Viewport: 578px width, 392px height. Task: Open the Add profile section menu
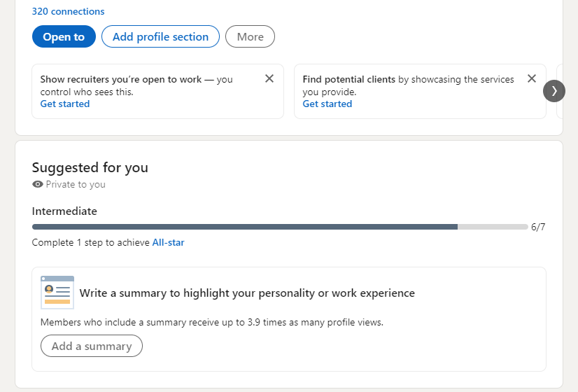coord(160,36)
